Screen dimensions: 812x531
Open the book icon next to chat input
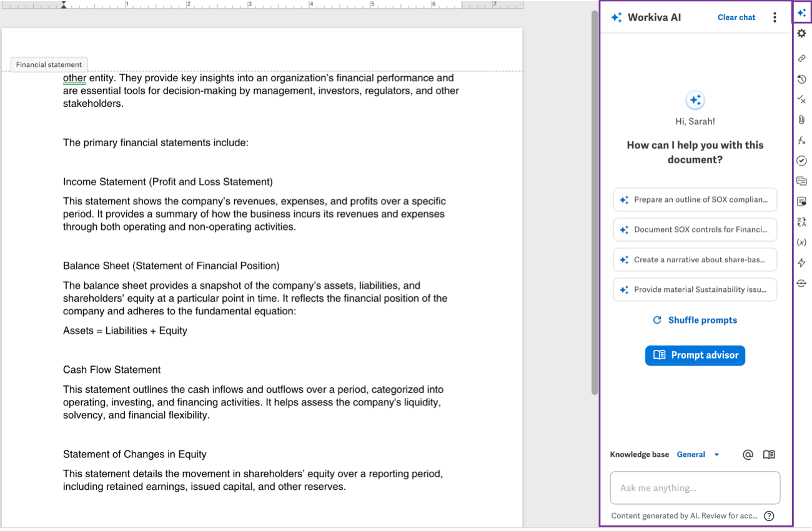tap(769, 454)
